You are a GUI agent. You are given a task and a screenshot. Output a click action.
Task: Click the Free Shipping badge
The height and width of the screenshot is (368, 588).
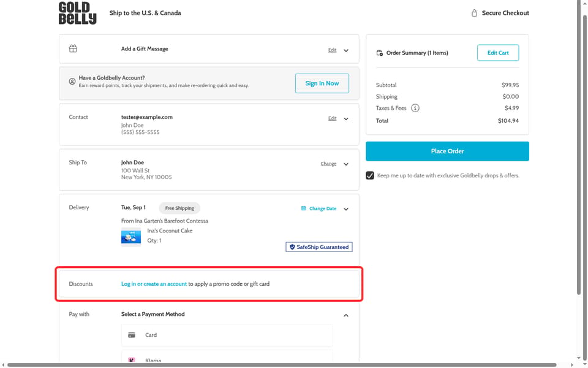(x=179, y=208)
